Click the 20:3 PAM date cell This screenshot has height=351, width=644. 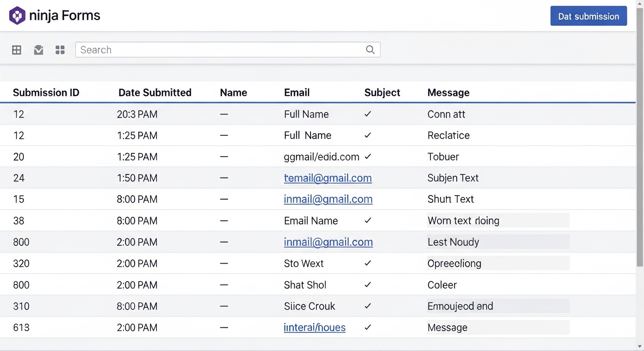[137, 114]
